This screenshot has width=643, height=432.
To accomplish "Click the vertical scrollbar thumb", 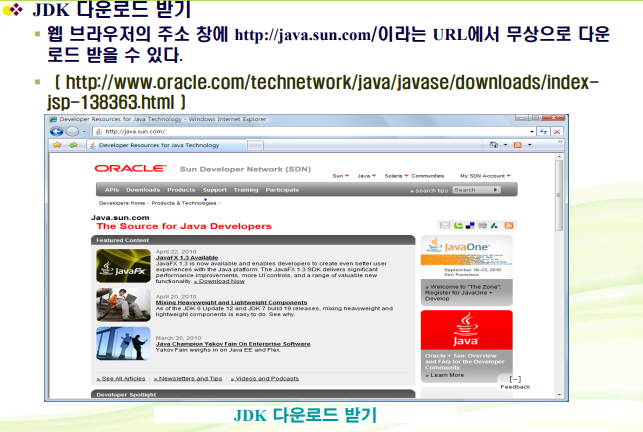I will (559, 195).
